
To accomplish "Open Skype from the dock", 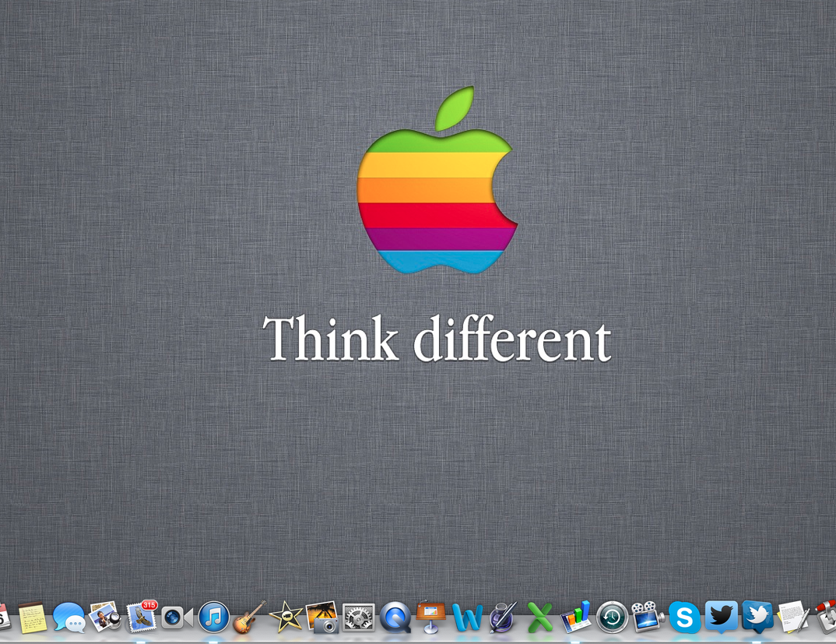I will (684, 618).
